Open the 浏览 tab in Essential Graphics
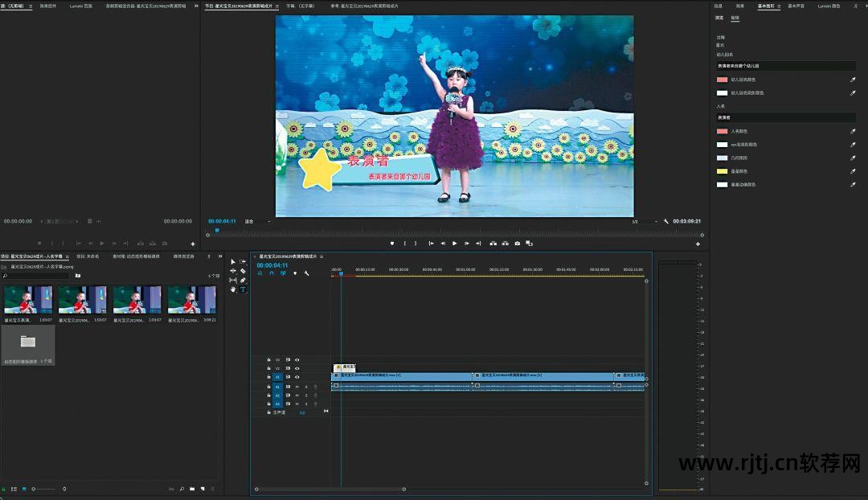868x500 pixels. (719, 17)
